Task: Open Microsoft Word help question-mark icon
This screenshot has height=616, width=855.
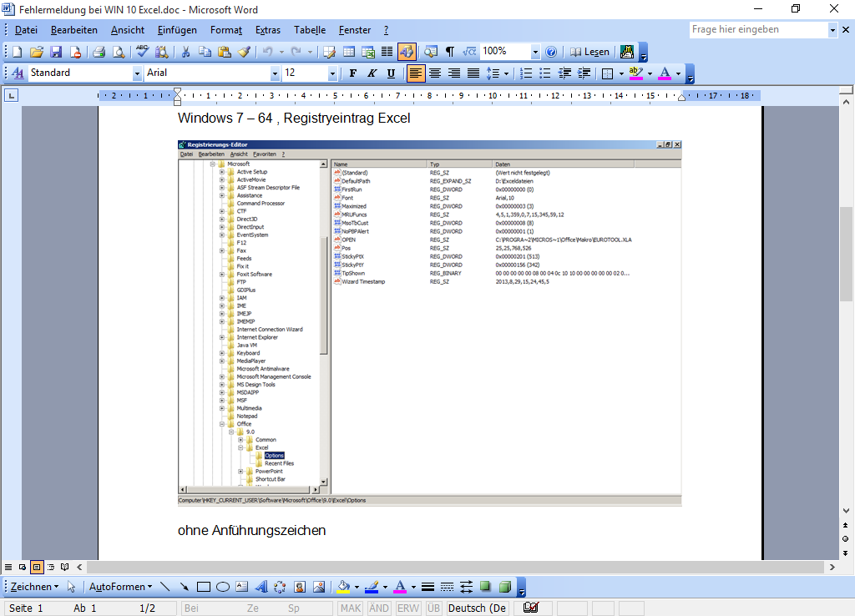Action: click(551, 52)
